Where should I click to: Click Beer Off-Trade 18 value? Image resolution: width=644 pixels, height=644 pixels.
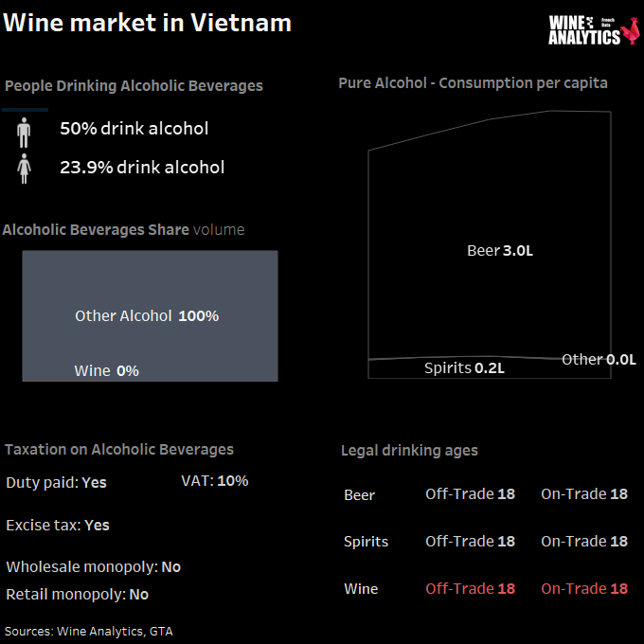coord(471,494)
